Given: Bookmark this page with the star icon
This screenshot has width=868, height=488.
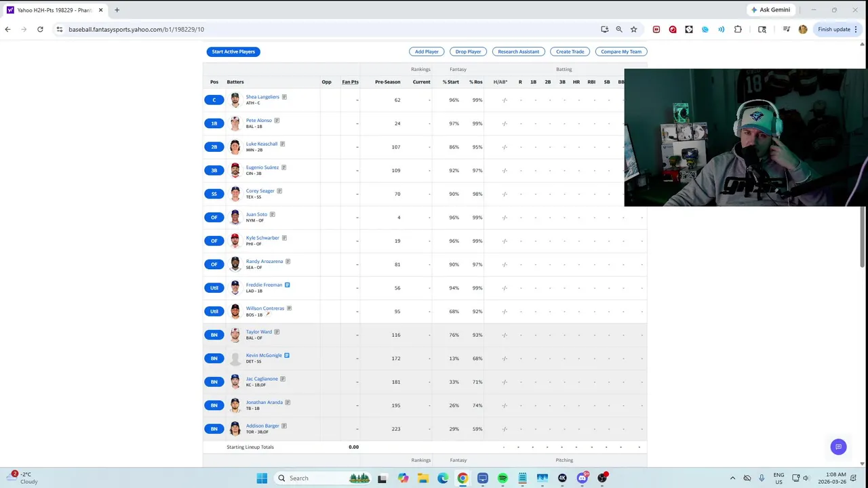Looking at the screenshot, I should pos(633,29).
